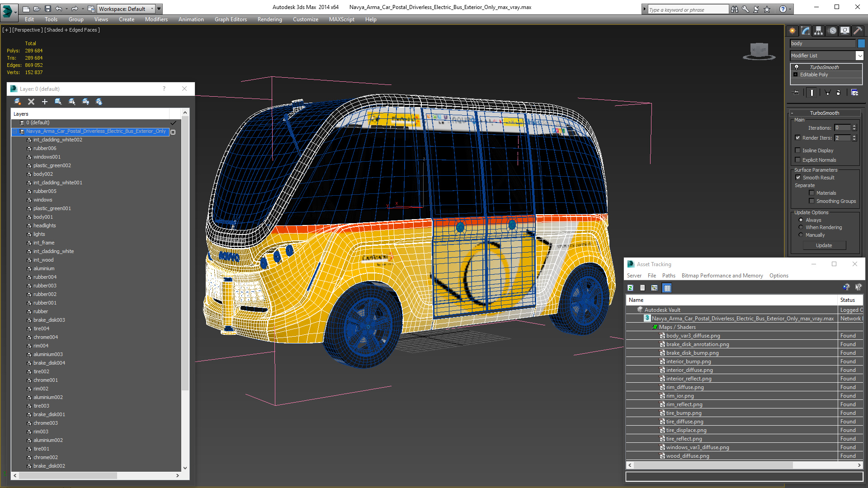Expand Editable Poly plus sign in stack

796,75
